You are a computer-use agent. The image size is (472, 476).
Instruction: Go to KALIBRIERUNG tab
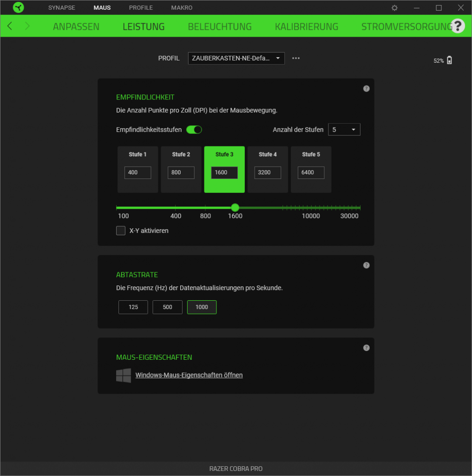point(306,26)
